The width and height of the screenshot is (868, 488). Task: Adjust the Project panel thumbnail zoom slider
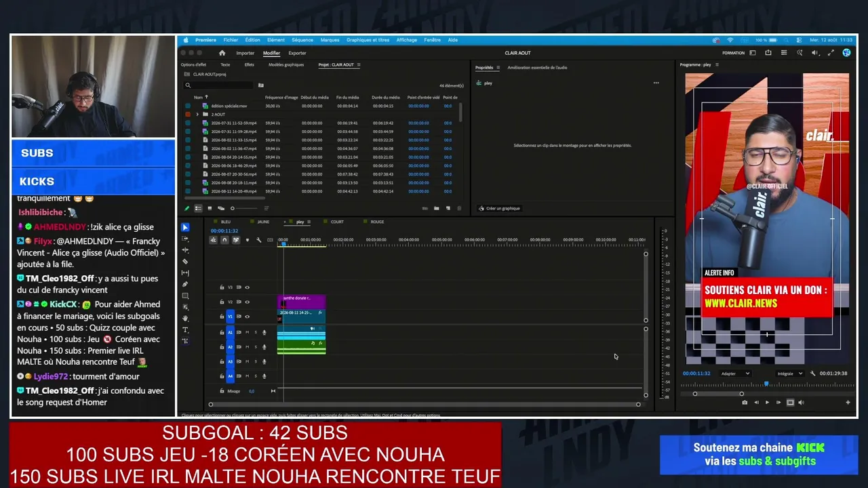[x=244, y=208]
